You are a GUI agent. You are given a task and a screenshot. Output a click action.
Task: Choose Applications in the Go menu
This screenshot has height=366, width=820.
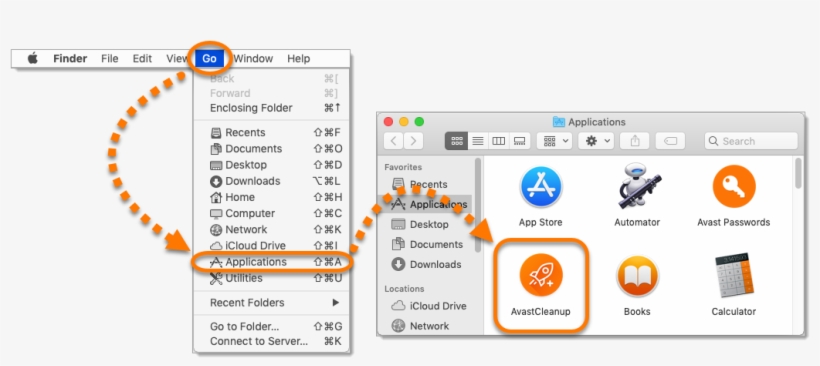[x=271, y=261]
